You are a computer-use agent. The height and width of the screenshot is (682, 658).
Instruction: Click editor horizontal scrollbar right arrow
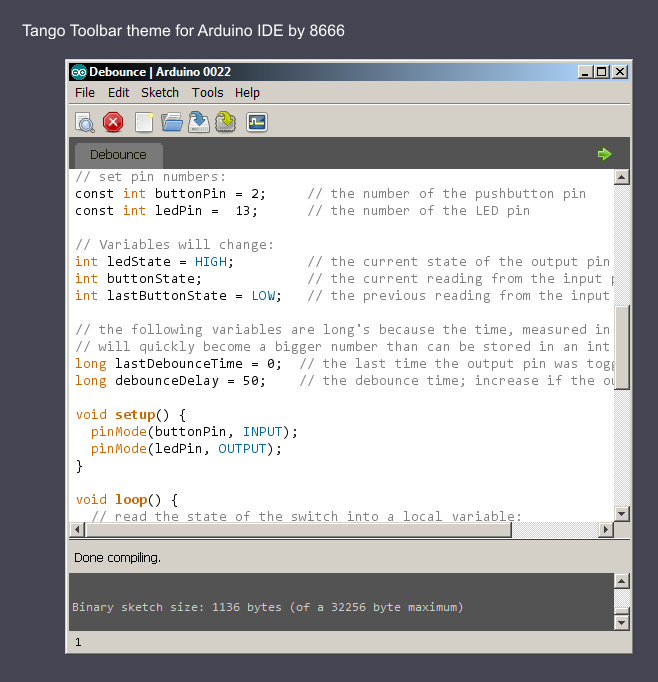tap(605, 529)
